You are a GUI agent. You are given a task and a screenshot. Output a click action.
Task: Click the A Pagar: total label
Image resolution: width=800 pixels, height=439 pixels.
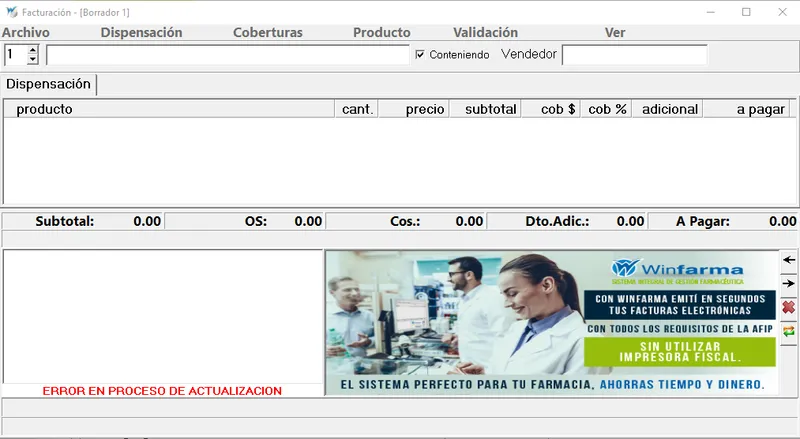703,221
